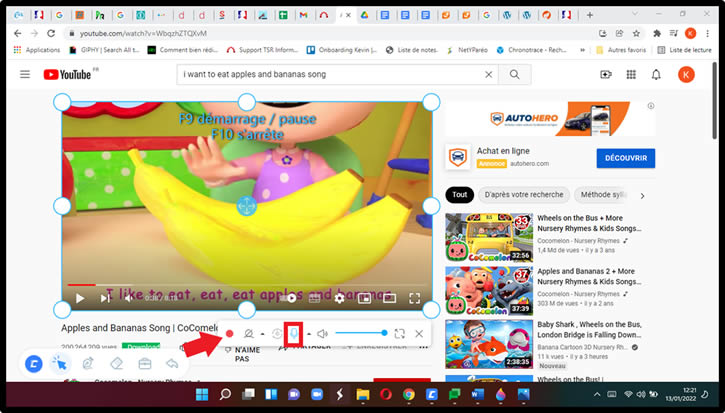
Task: Open a new tab with plus button
Action: 590,15
